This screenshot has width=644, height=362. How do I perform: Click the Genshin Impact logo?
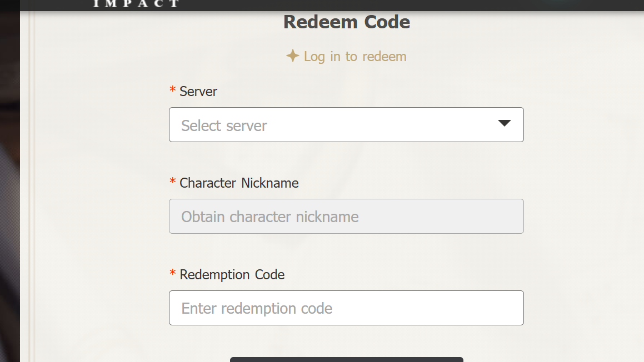(x=136, y=3)
